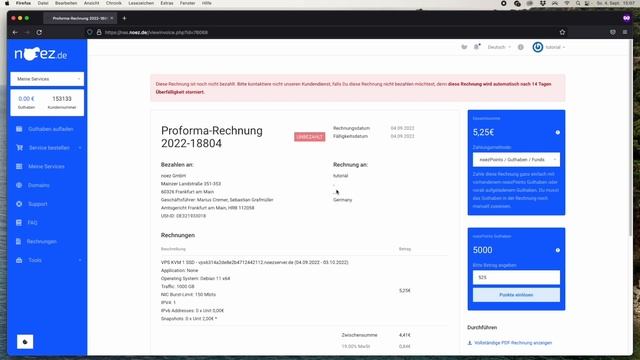Image resolution: width=640 pixels, height=360 pixels.
Task: Expand the Tools submenu arrow
Action: (x=80, y=260)
